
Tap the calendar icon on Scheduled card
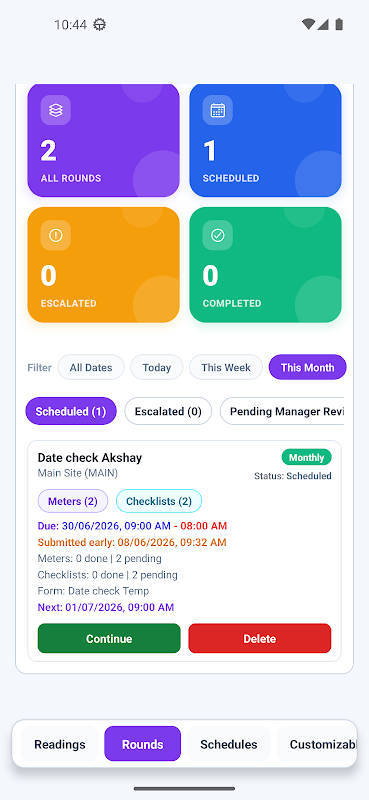(x=217, y=110)
